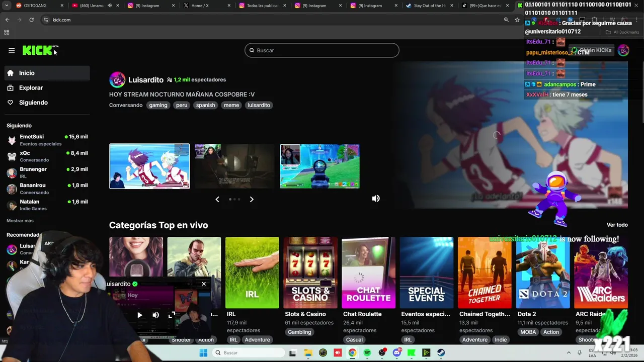Open Slots & Casino category card

click(310, 273)
